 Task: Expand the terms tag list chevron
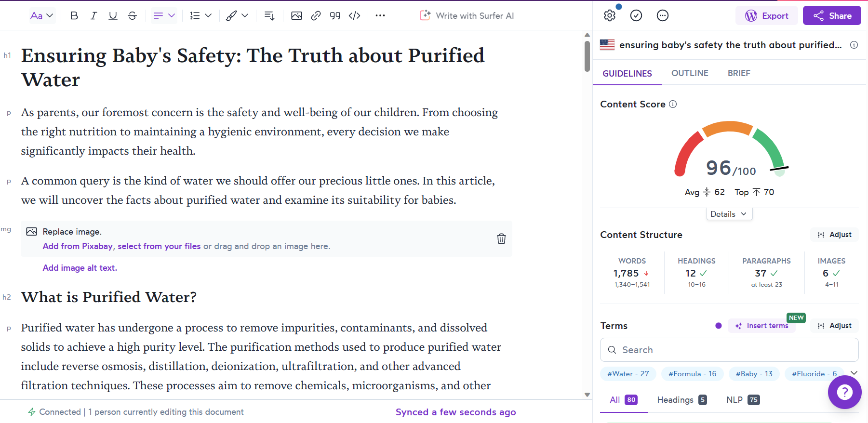(x=854, y=373)
